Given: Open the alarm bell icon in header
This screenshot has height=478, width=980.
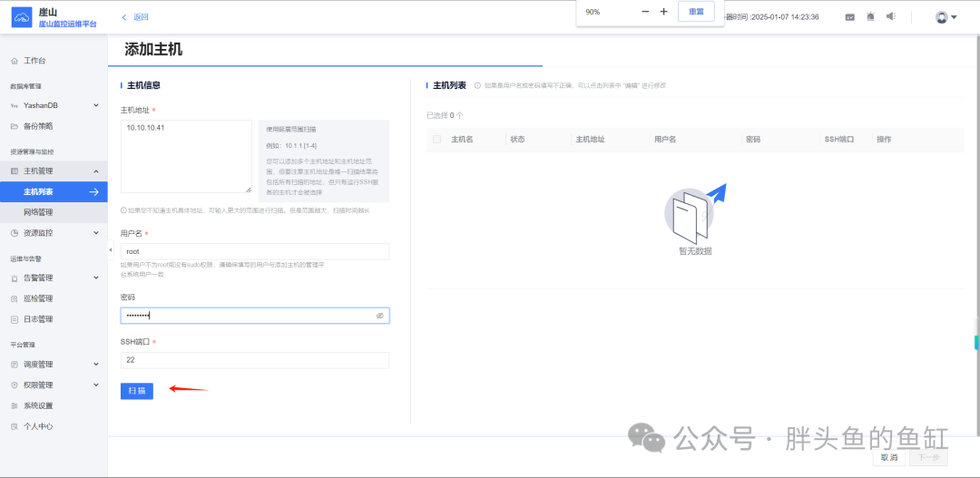Looking at the screenshot, I should click(870, 17).
